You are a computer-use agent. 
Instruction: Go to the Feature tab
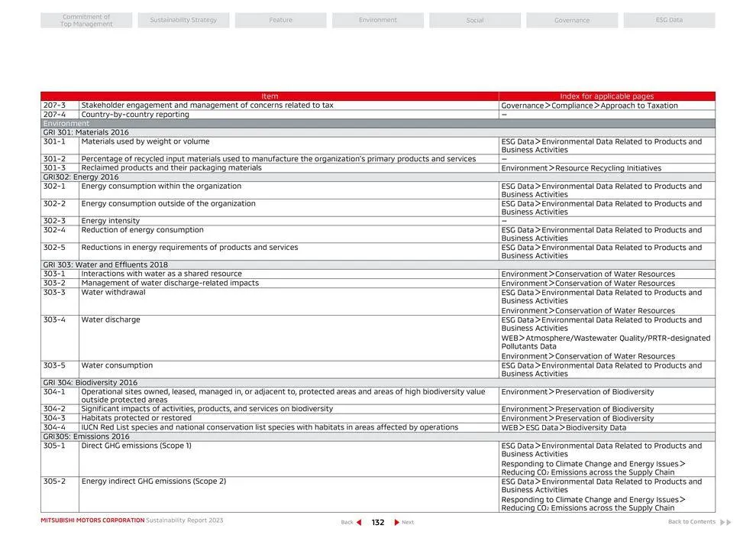click(280, 19)
